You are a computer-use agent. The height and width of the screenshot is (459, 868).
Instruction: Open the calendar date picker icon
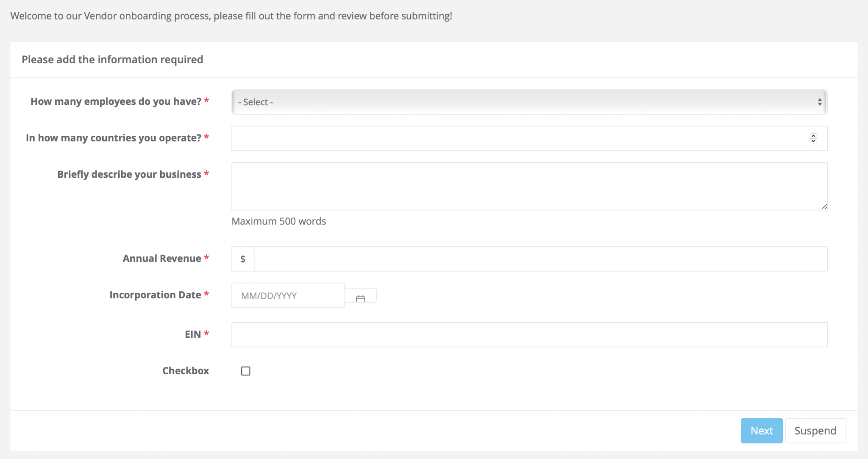(x=361, y=295)
